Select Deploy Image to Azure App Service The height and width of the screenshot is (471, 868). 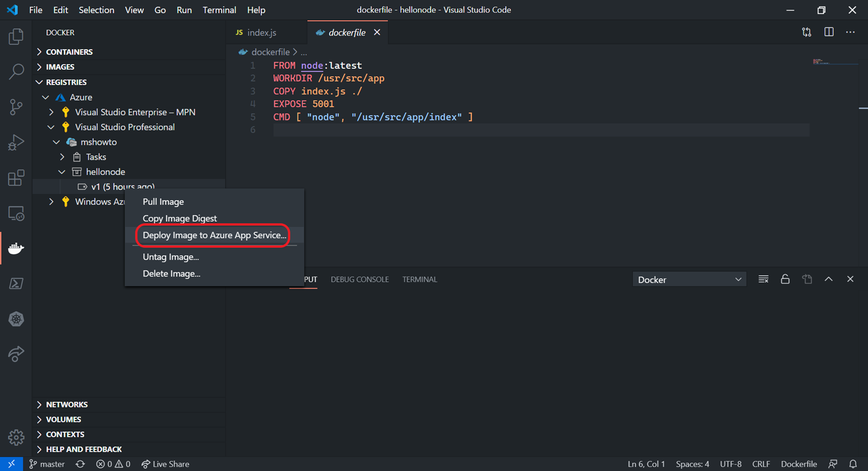point(215,235)
